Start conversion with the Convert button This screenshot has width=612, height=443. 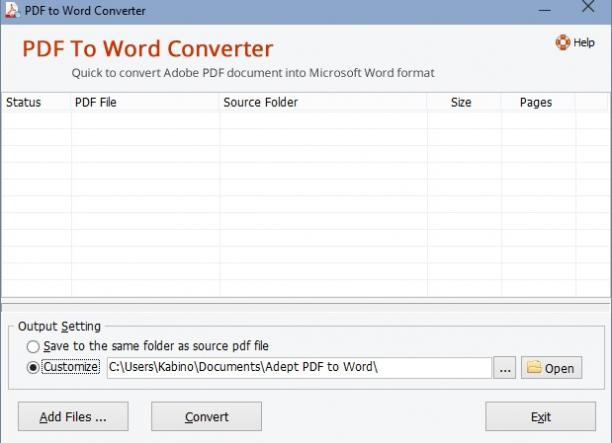click(206, 416)
